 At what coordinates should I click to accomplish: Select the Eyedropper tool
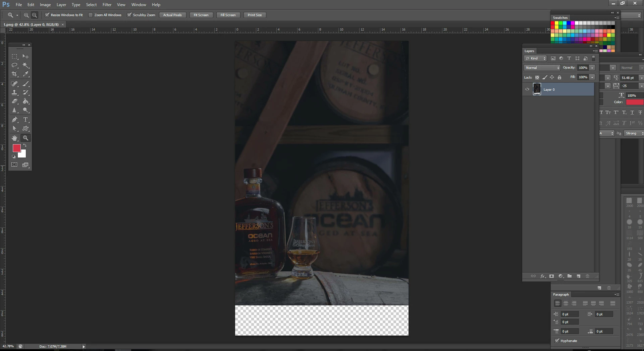tap(25, 74)
